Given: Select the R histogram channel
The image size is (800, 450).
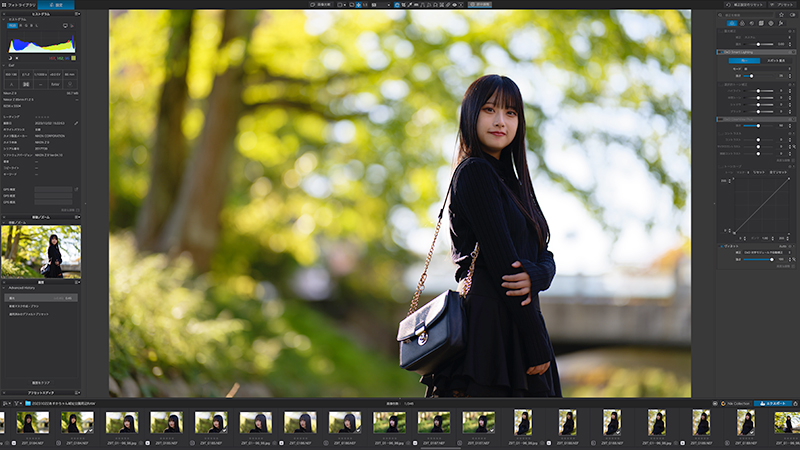Looking at the screenshot, I should coord(20,26).
